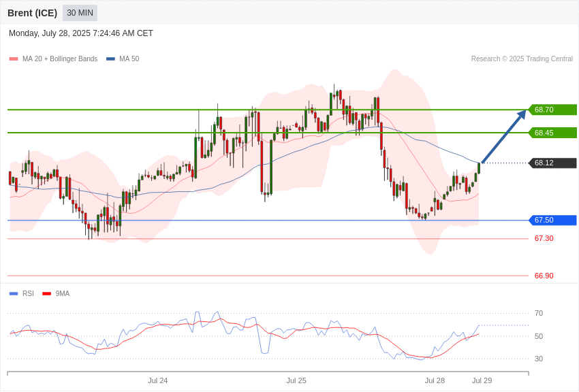This screenshot has height=392, width=579.
Task: Click the pink MA 20 legend swatch
Action: click(x=14, y=59)
